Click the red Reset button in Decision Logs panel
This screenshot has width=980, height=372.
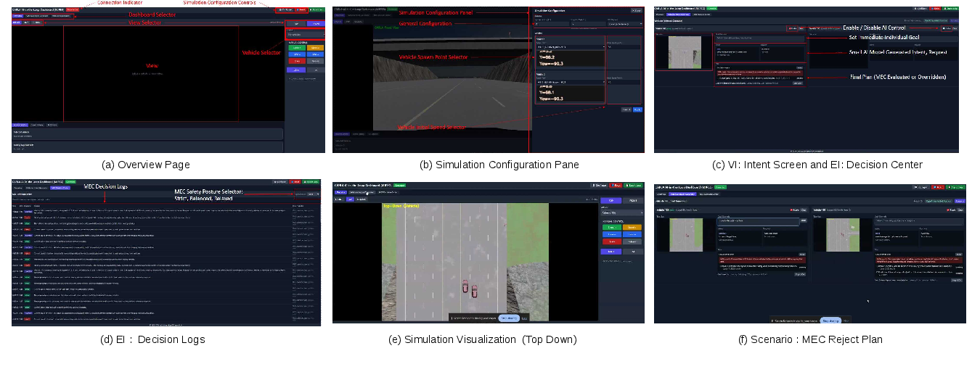pyautogui.click(x=295, y=182)
